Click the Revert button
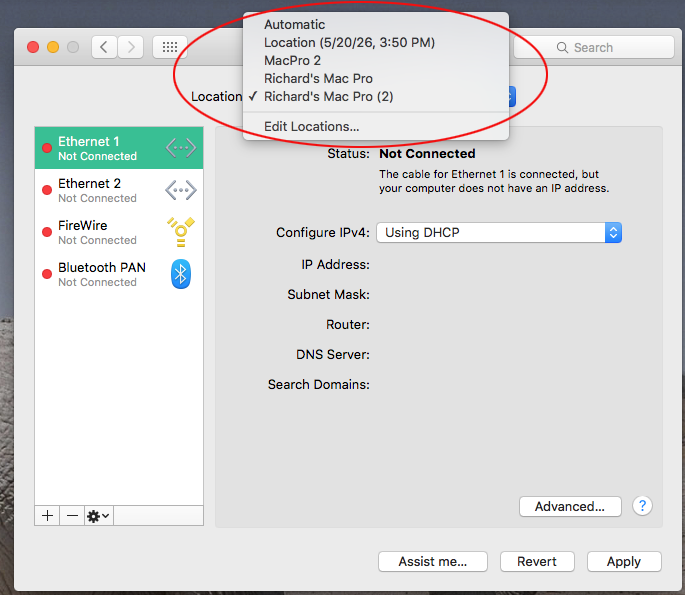This screenshot has width=685, height=595. (537, 561)
